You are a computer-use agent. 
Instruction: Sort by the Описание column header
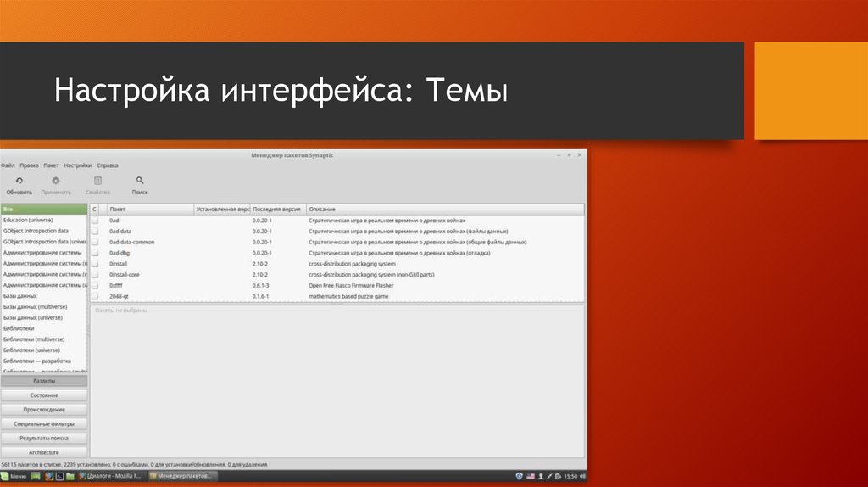(x=445, y=210)
